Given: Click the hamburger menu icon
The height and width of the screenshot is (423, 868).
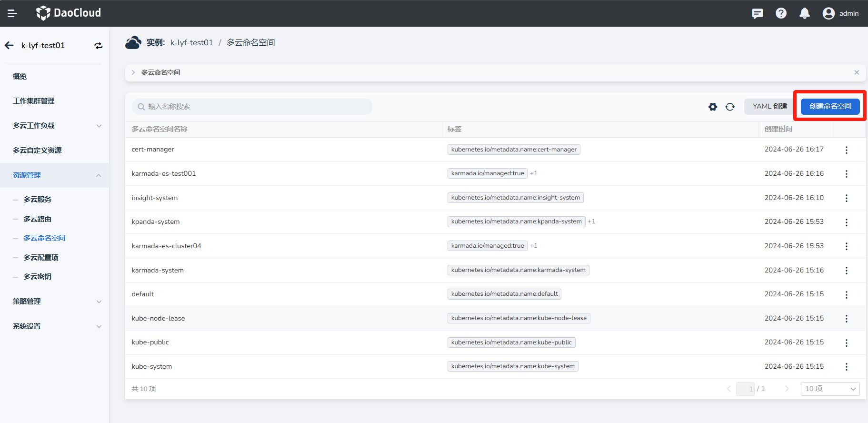Looking at the screenshot, I should (x=12, y=13).
